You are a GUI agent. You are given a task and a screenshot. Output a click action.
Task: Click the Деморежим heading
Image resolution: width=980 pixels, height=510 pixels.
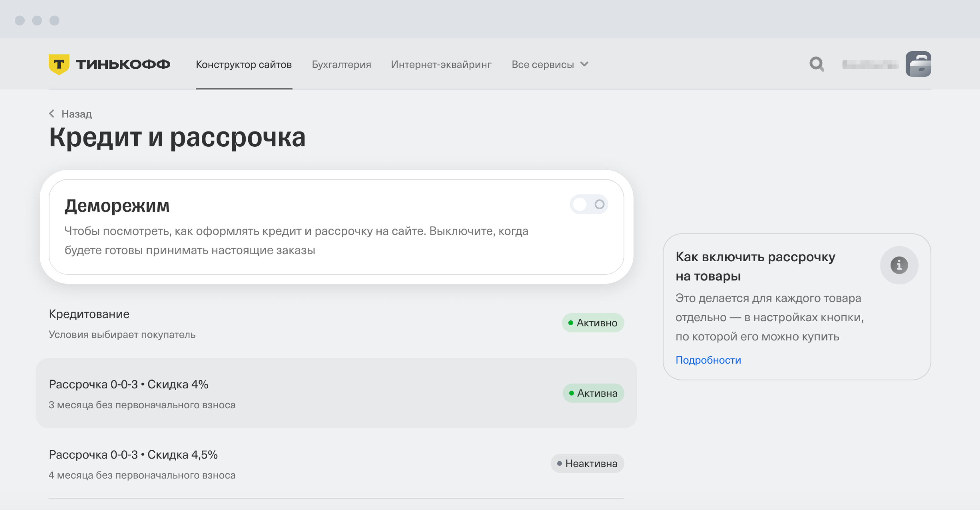pos(117,205)
